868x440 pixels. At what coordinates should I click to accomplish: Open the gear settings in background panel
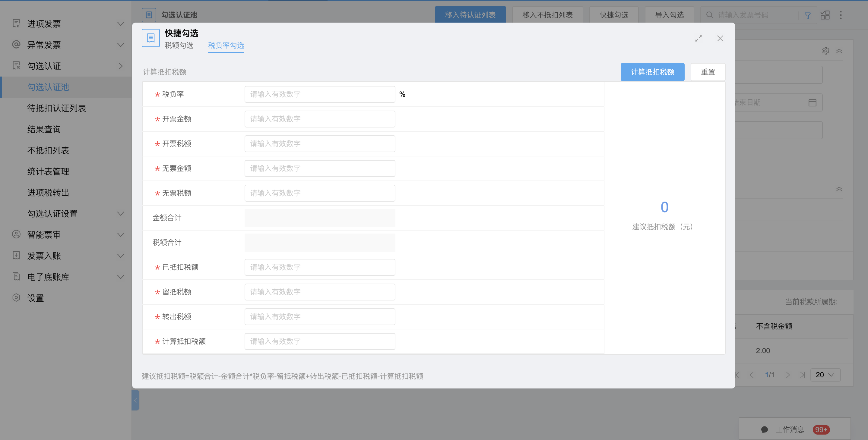point(825,51)
